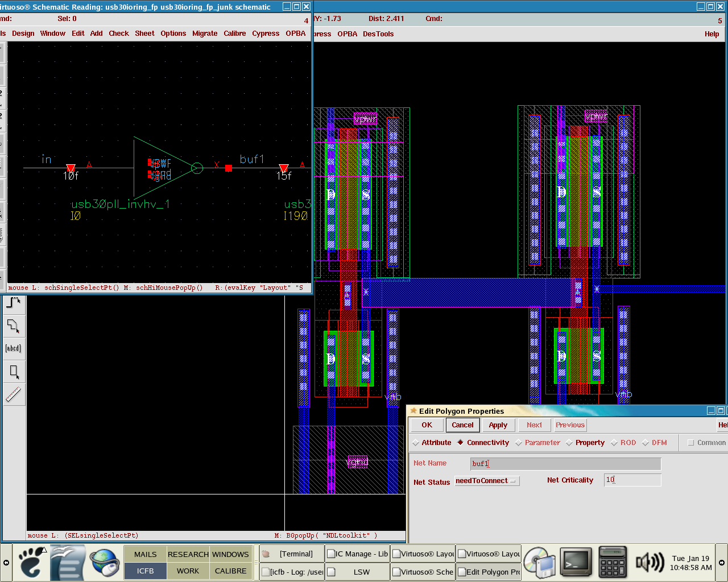
Task: Select the polygon drawing tool icon
Action: tap(13, 326)
